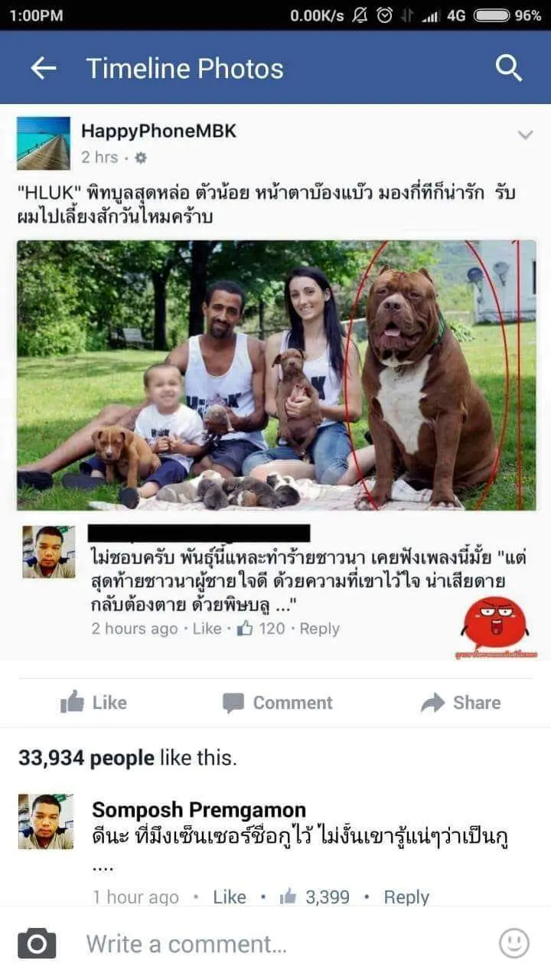Like Somposh Premgamon's comment
Image resolution: width=551 pixels, height=980 pixels.
click(x=230, y=897)
